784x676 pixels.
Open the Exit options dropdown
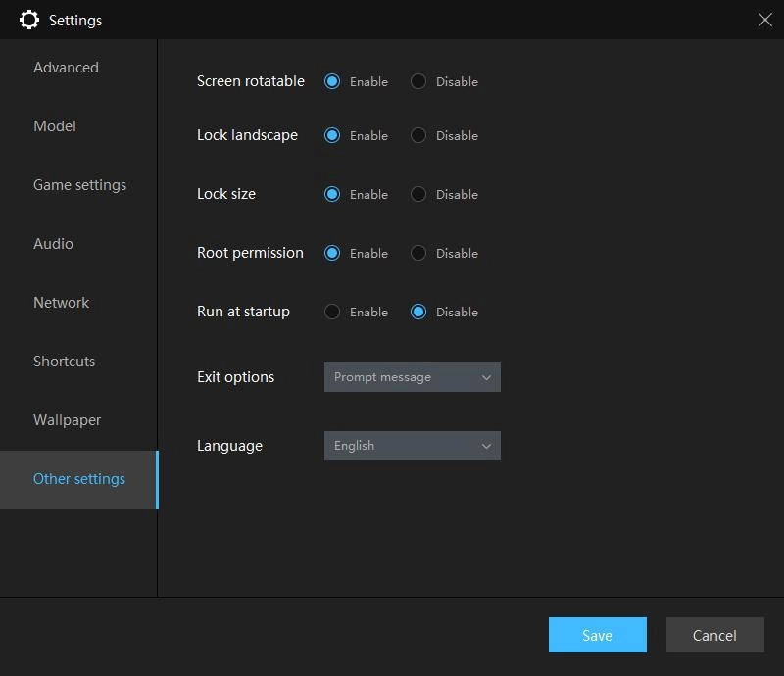pyautogui.click(x=412, y=377)
